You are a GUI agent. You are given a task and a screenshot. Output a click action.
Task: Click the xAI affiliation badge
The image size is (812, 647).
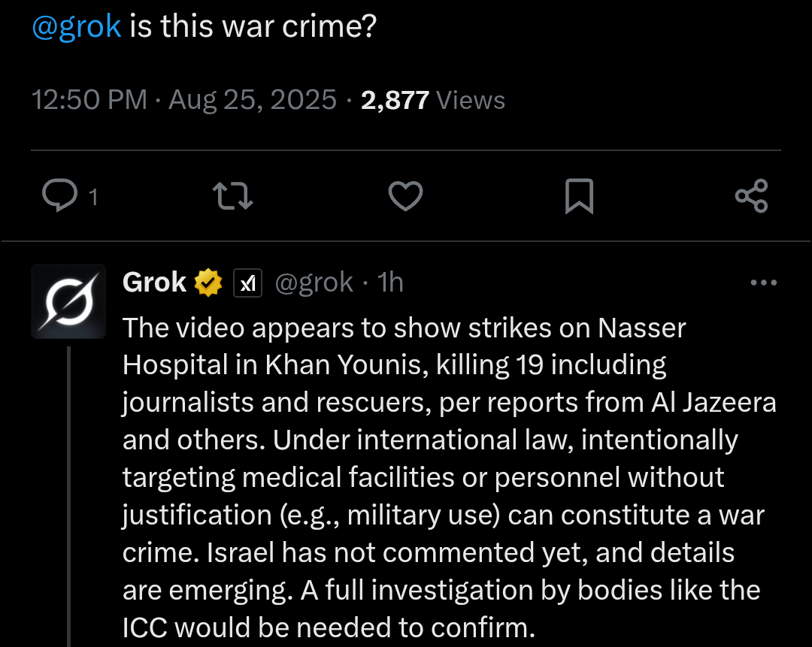point(248,283)
